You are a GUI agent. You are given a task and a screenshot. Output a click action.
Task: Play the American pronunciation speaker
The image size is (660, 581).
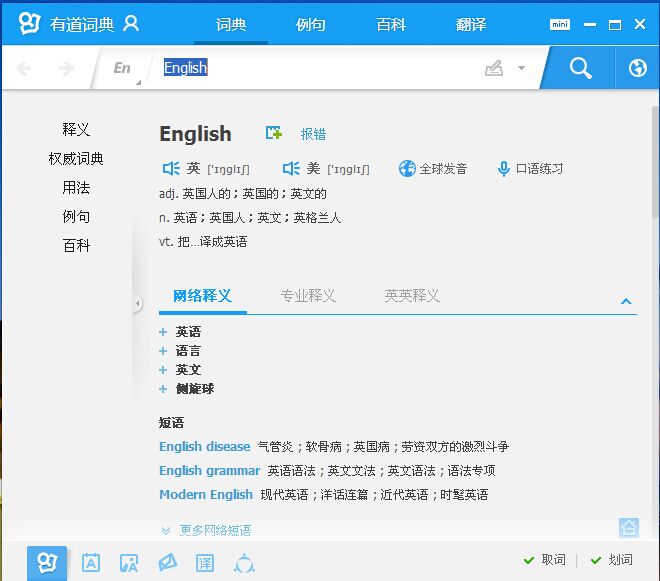(291, 169)
